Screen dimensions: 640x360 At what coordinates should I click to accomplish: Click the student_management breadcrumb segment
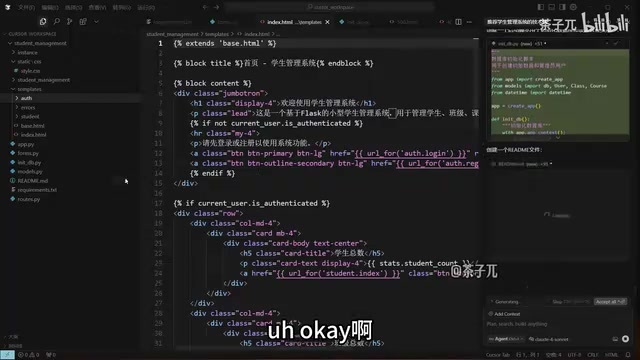coord(172,34)
